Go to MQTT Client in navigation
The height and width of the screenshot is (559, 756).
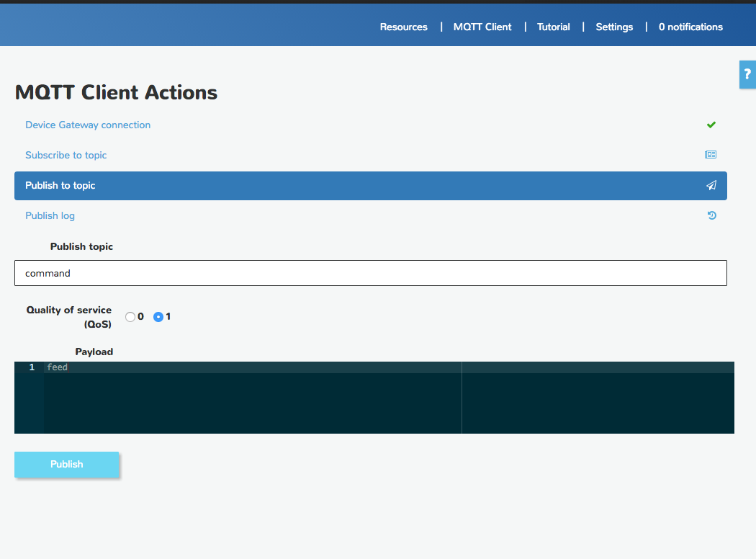(482, 27)
